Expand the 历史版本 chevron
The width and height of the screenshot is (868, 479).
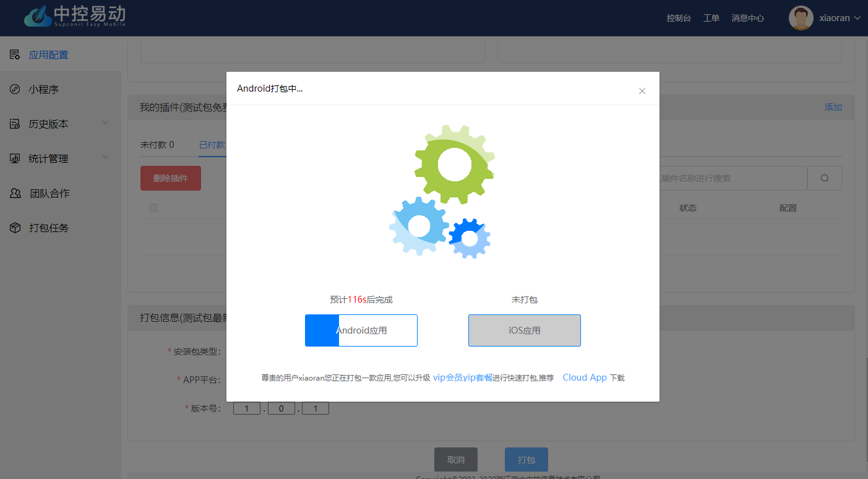[105, 123]
